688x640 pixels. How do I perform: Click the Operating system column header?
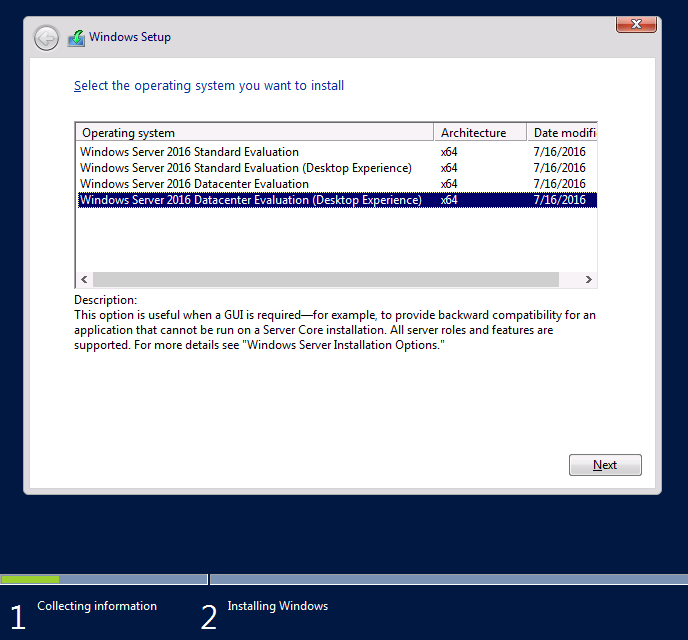[254, 132]
